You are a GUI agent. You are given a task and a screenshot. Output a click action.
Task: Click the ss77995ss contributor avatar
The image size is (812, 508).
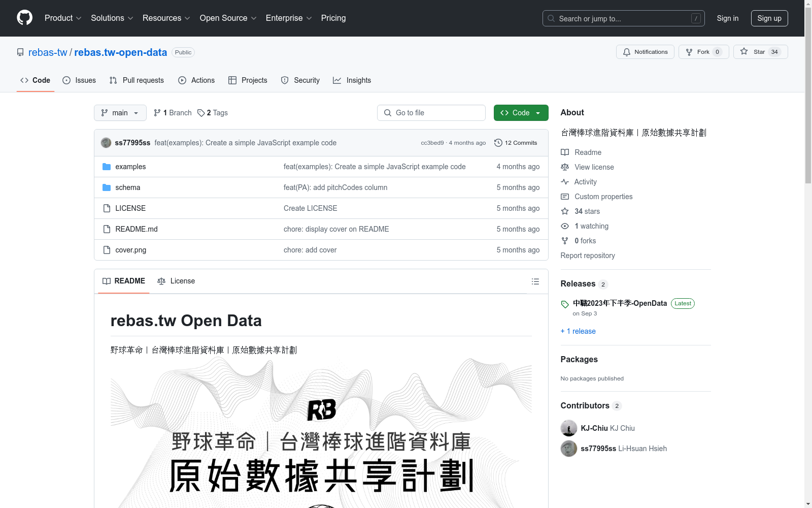(569, 449)
